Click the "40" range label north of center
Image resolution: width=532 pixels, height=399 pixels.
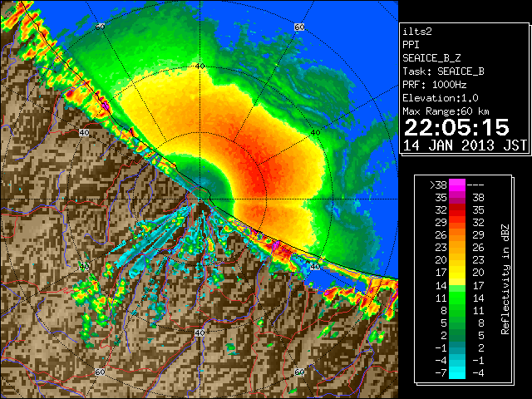coord(199,66)
